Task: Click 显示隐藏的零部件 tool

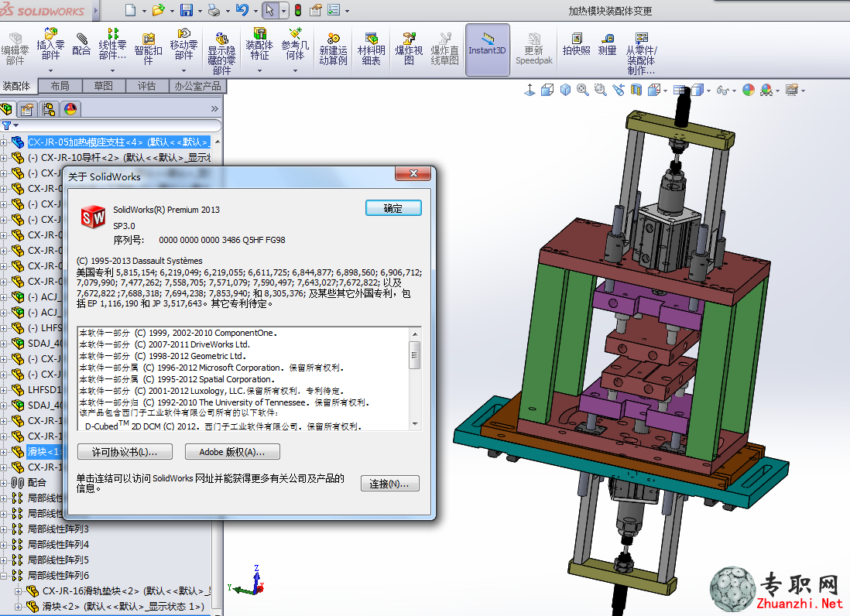Action: click(x=221, y=53)
